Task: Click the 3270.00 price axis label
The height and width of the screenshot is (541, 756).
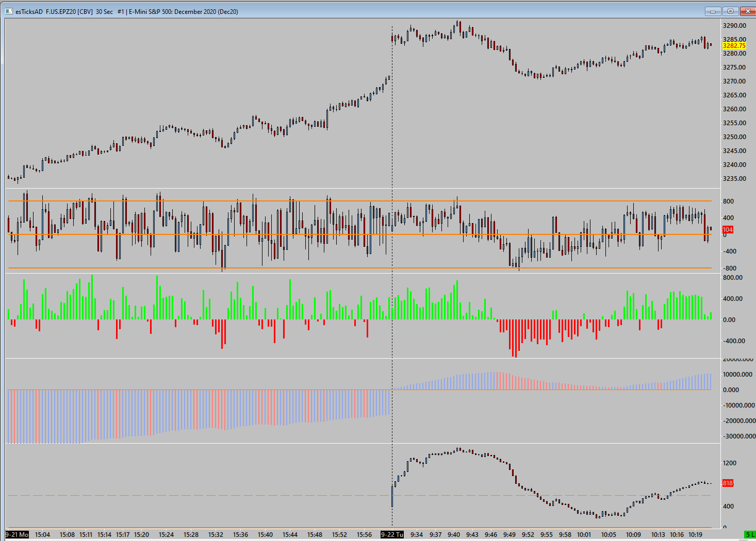Action: click(x=734, y=81)
